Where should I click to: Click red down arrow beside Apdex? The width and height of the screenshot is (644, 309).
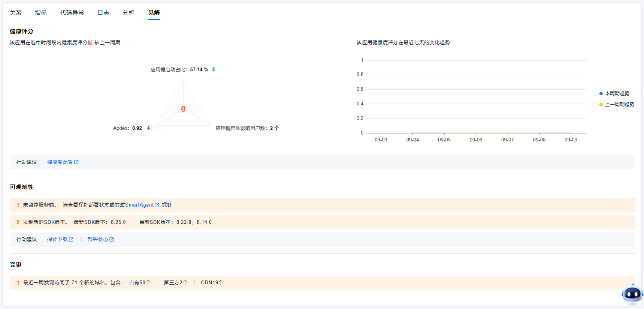click(148, 128)
